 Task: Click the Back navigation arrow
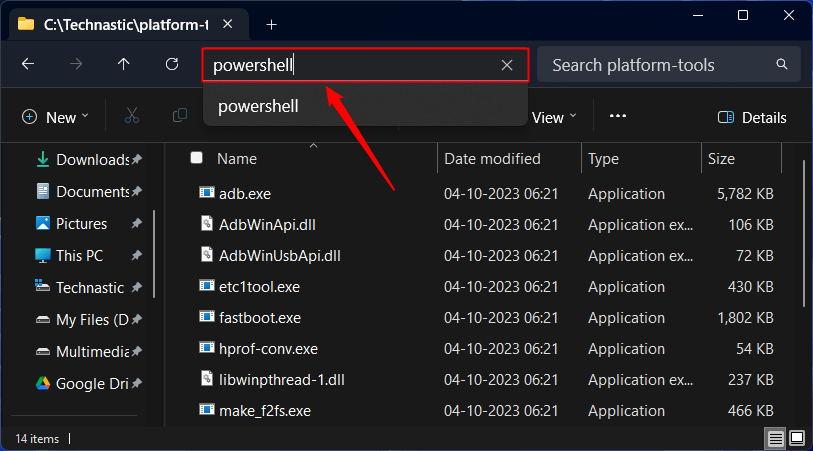(28, 65)
